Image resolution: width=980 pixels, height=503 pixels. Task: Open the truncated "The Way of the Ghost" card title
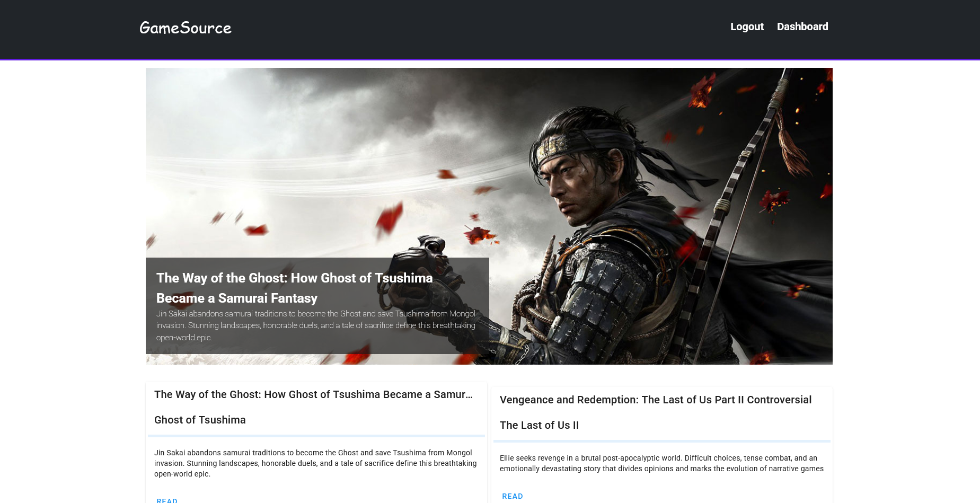point(313,394)
